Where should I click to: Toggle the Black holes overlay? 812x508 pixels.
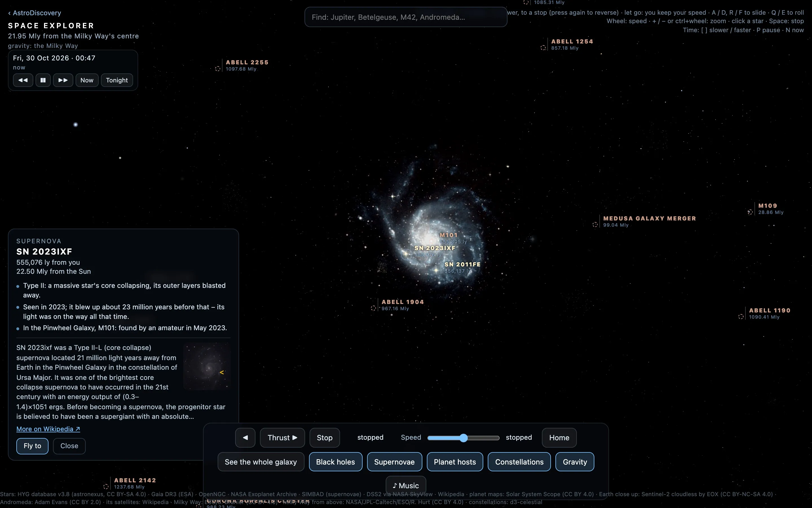[x=336, y=462]
